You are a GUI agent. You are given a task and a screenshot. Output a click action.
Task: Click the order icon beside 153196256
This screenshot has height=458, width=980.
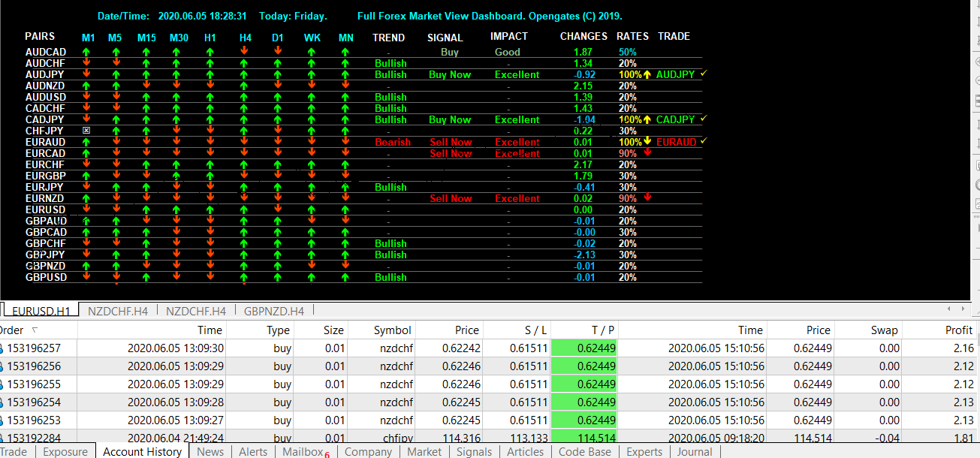(x=2, y=366)
